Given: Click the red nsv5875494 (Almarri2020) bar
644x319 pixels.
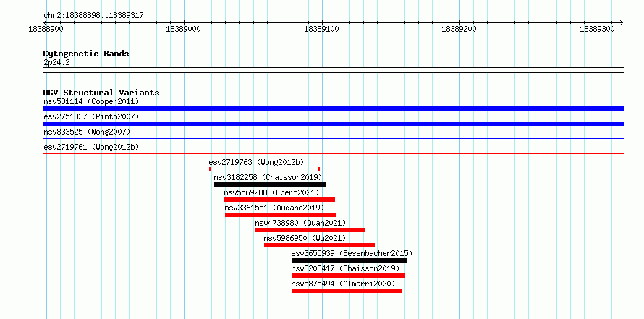Looking at the screenshot, I should [x=347, y=291].
